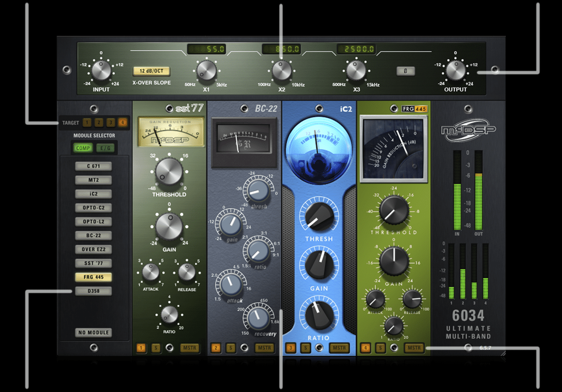
Task: Click the FRG 445 THRESHOLD knob
Action: [x=394, y=210]
